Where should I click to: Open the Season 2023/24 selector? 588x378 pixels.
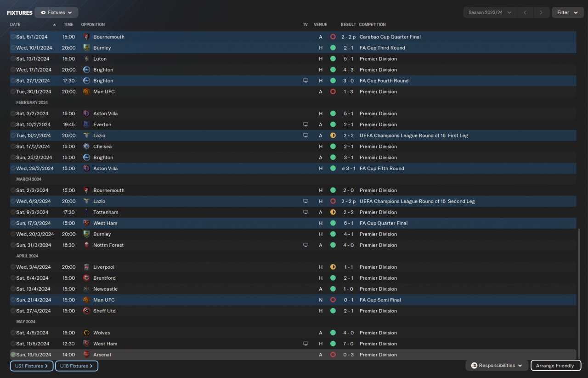tap(490, 12)
